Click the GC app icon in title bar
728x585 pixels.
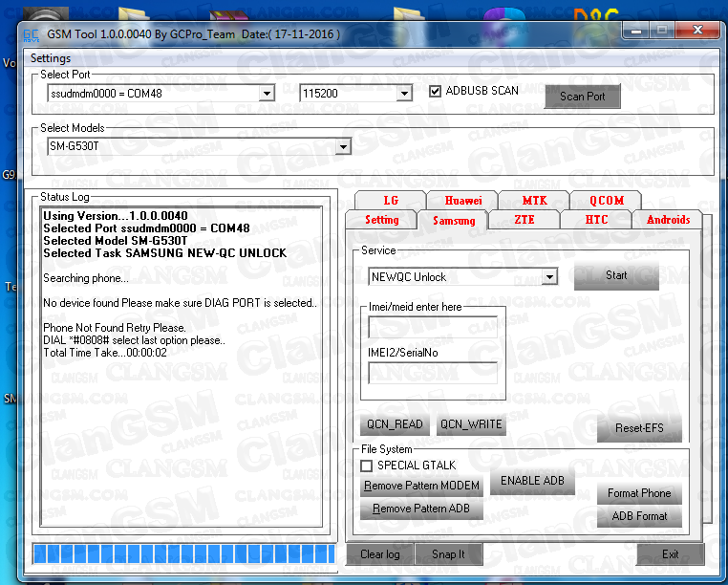coord(31,35)
